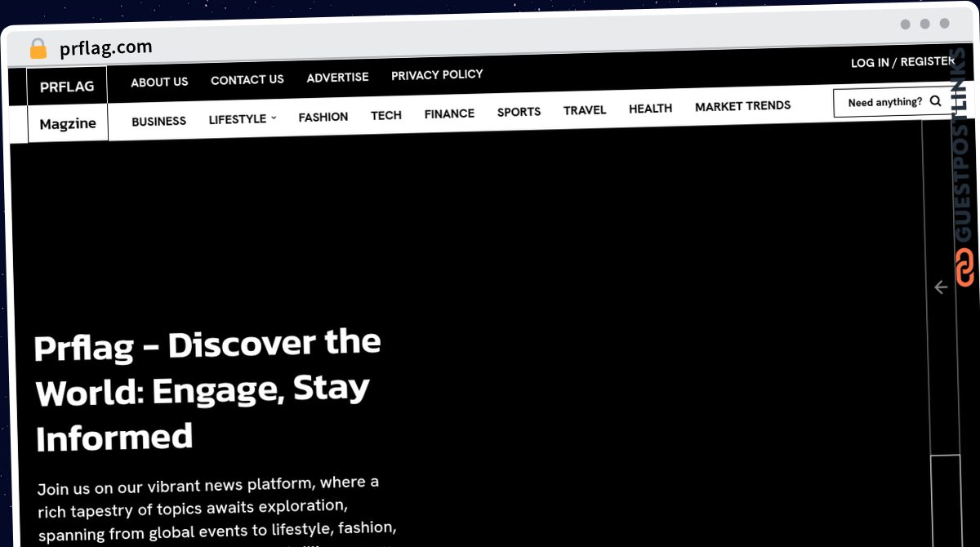The height and width of the screenshot is (547, 980).
Task: Click the Prflag – Discover the World headline
Action: tap(207, 392)
